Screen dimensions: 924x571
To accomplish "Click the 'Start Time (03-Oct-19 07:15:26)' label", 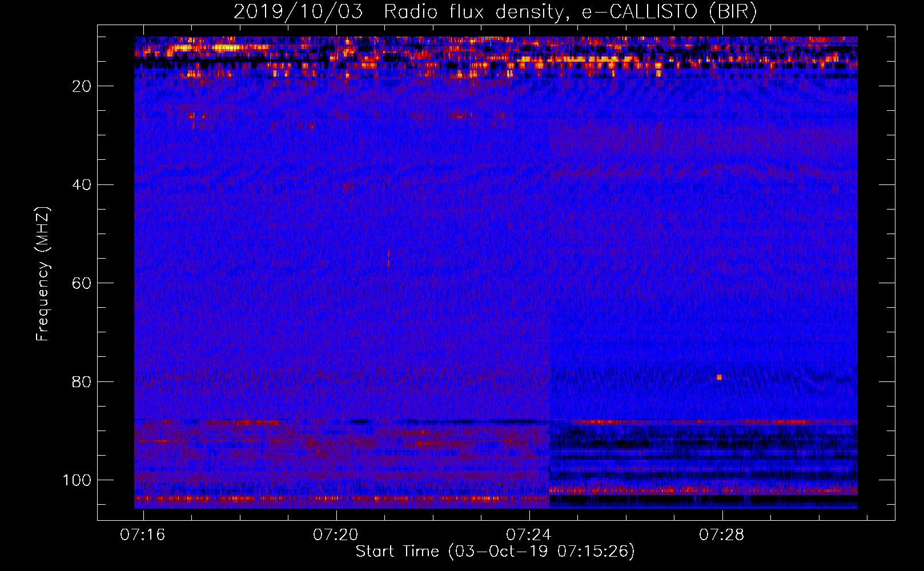I will (495, 552).
